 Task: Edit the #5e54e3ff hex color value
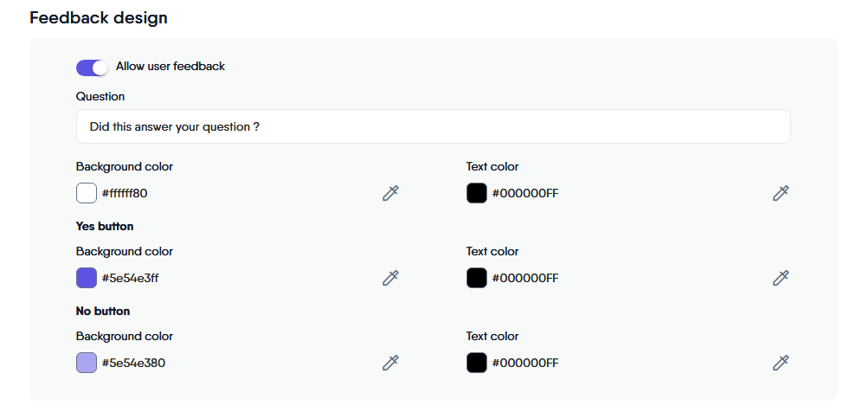[x=130, y=278]
